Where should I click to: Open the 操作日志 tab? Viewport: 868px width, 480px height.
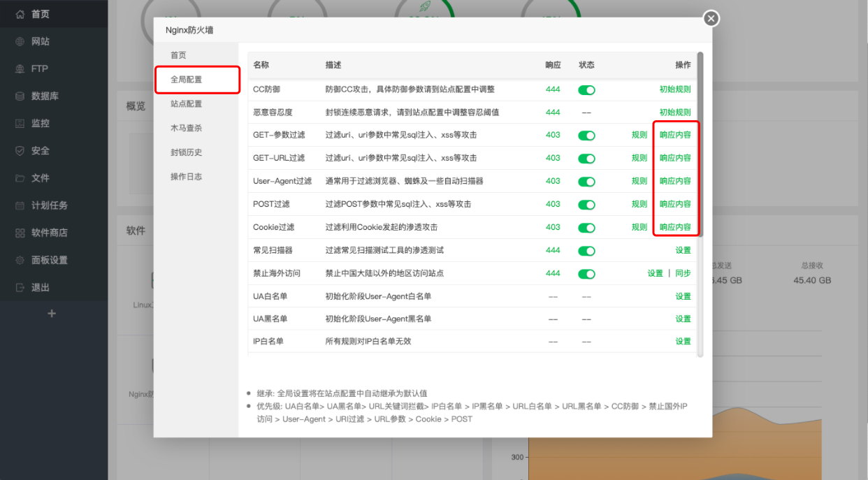pos(186,177)
